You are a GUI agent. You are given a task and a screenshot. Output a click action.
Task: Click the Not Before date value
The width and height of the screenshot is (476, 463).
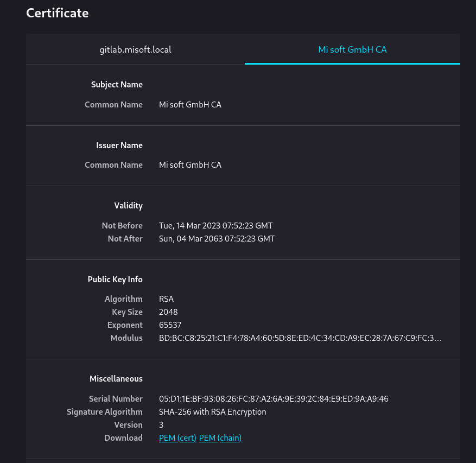(215, 226)
